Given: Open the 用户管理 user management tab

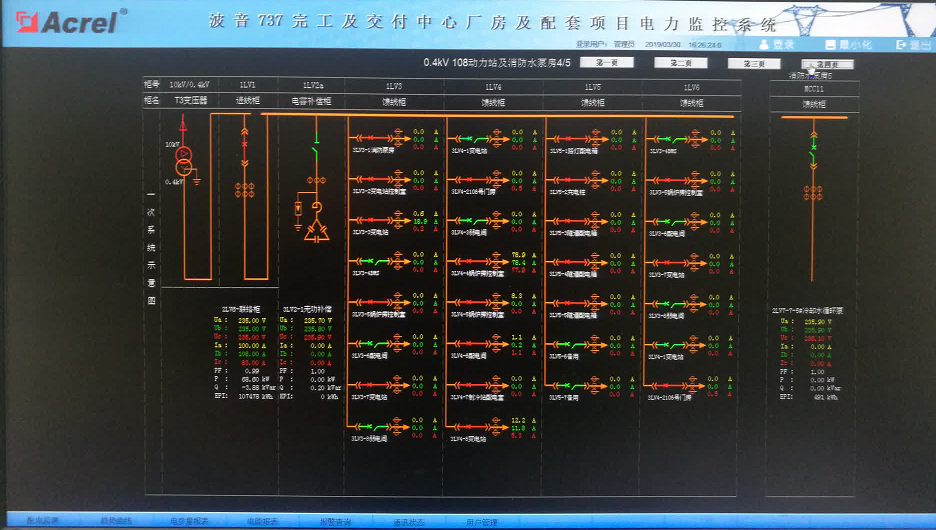Looking at the screenshot, I should click(x=481, y=522).
